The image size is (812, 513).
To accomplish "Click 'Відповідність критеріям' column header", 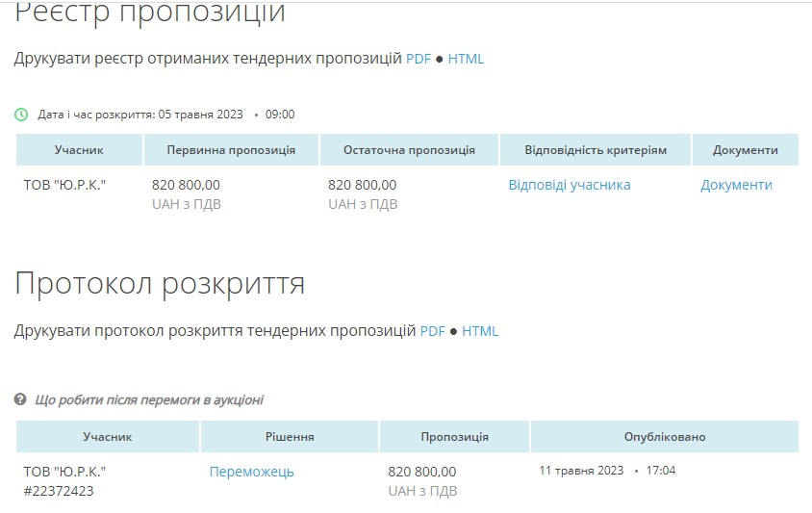I will [595, 150].
